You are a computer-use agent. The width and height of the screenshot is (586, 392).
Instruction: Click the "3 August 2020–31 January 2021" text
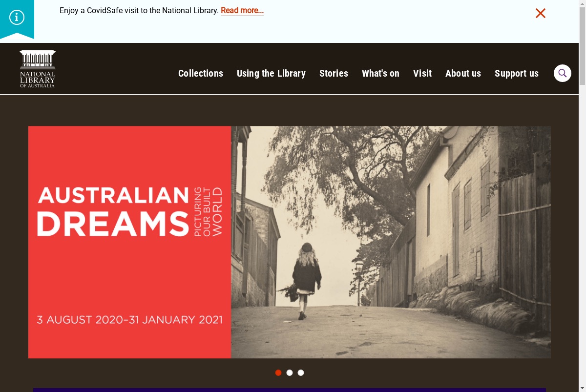click(130, 320)
